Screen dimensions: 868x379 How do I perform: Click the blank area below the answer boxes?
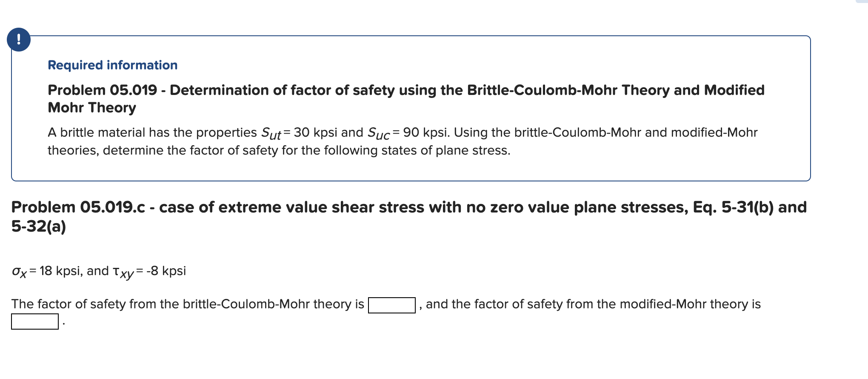click(x=255, y=353)
